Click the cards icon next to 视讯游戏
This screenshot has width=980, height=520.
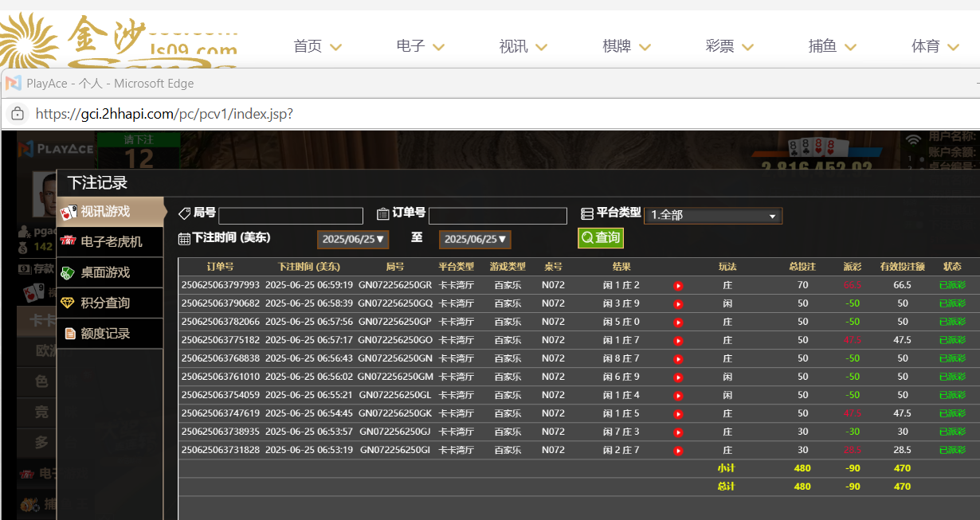click(x=69, y=212)
